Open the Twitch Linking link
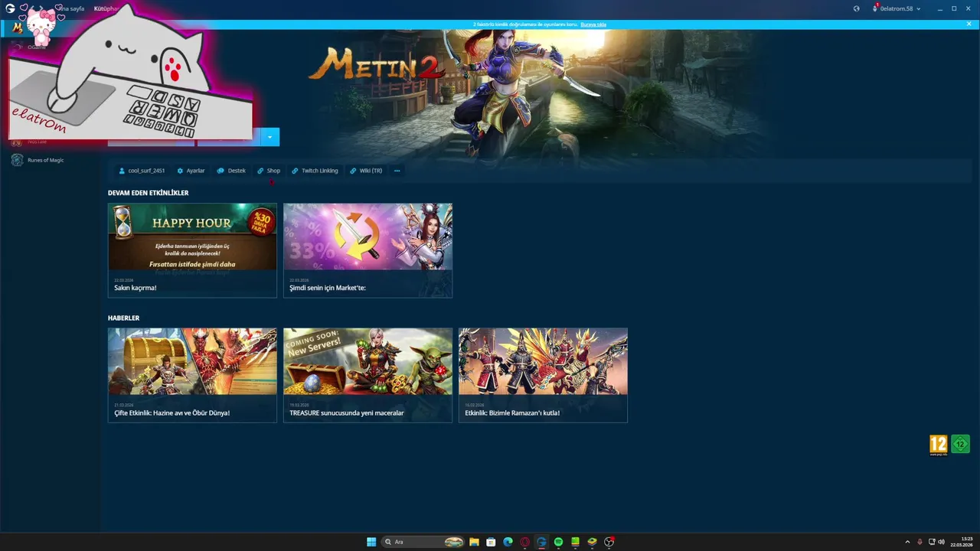Image resolution: width=980 pixels, height=551 pixels. [315, 171]
